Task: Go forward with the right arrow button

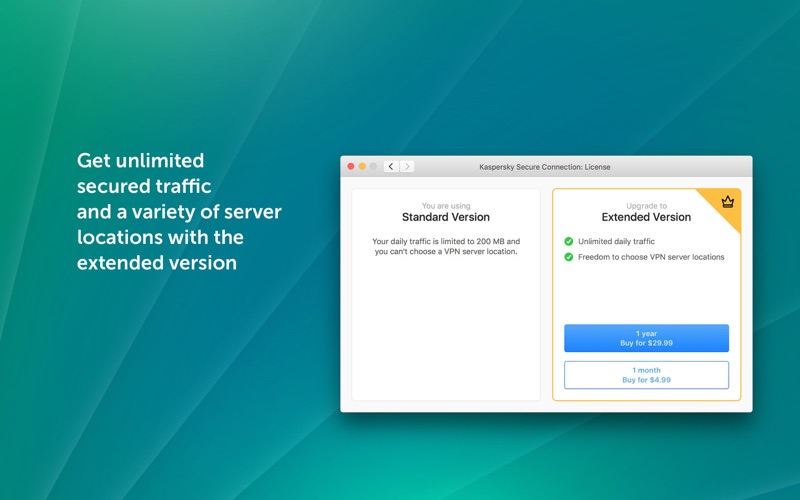Action: 407,167
